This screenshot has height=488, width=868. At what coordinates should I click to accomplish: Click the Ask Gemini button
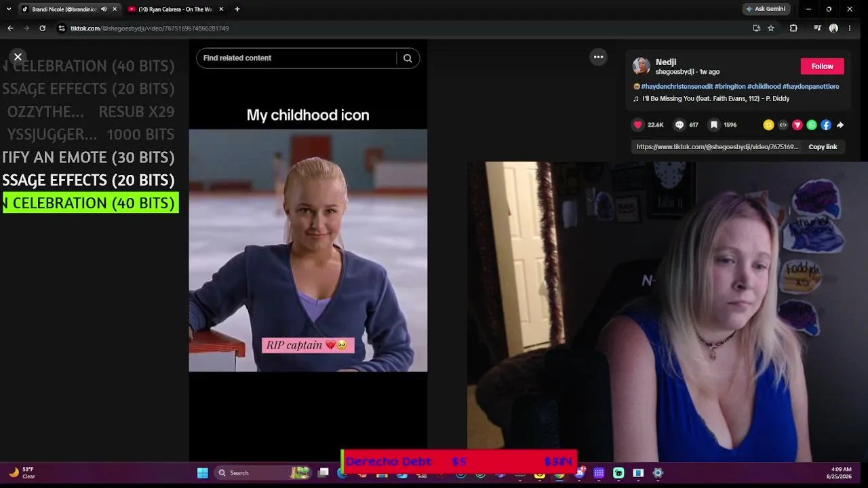click(x=765, y=9)
